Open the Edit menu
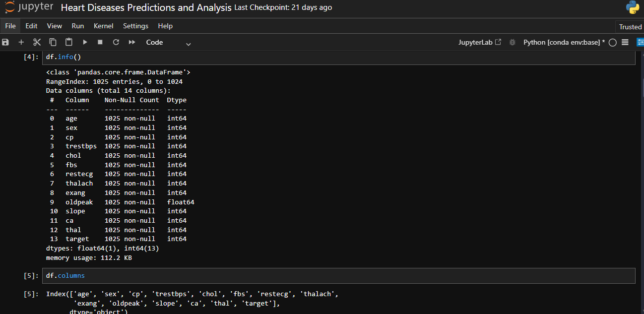 [31, 26]
